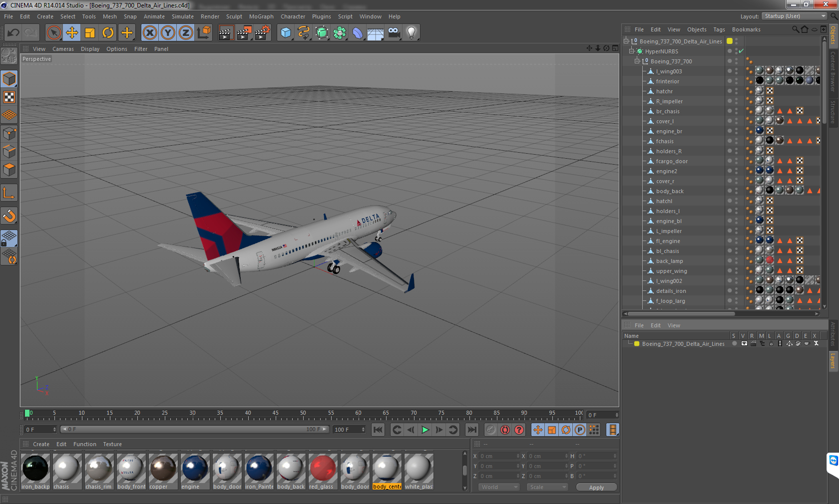Toggle autokeying button
839x504 pixels.
pyautogui.click(x=505, y=430)
